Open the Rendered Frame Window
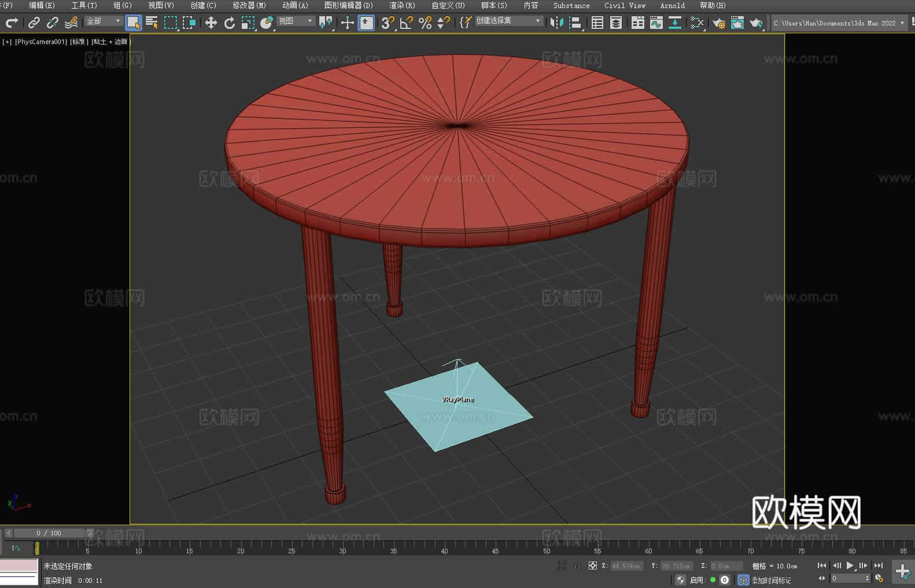Image resolution: width=915 pixels, height=588 pixels. click(x=737, y=23)
